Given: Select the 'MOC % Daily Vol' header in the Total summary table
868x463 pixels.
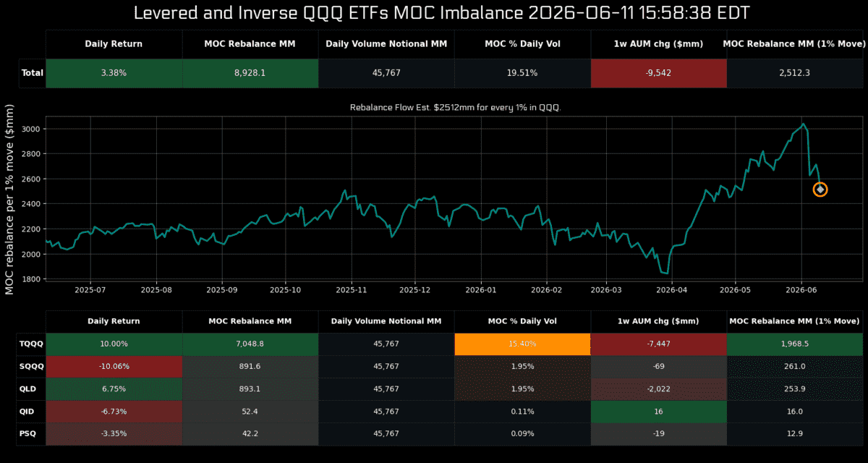Looking at the screenshot, I should [522, 44].
